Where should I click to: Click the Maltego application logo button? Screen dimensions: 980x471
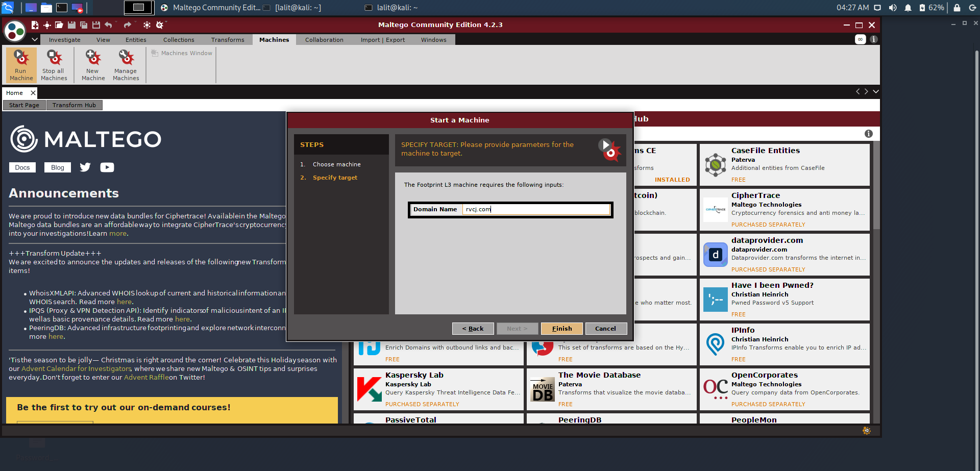[15, 32]
